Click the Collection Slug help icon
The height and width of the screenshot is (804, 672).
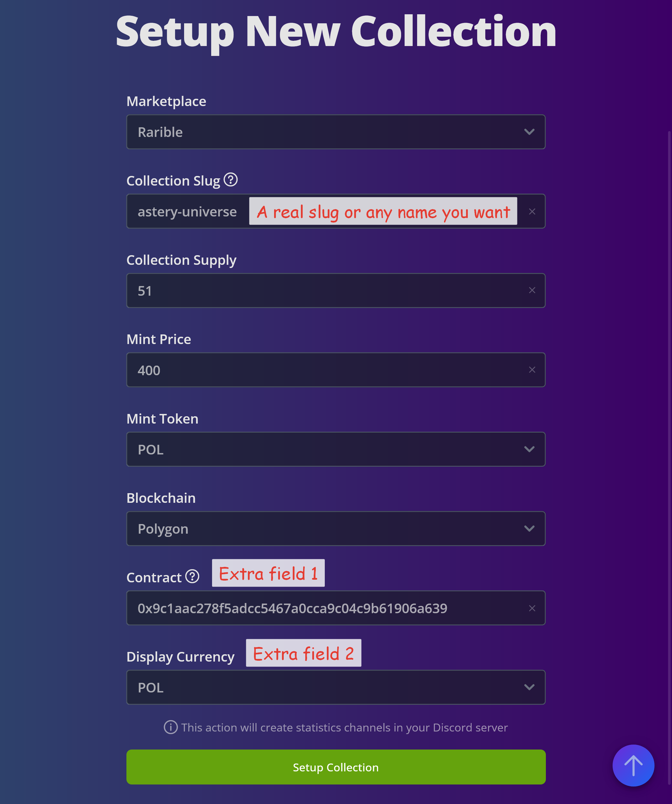pyautogui.click(x=230, y=179)
